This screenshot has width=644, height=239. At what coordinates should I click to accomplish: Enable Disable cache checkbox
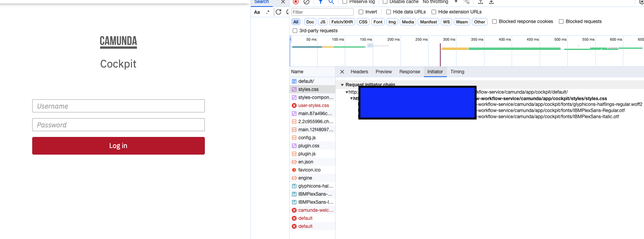(385, 2)
